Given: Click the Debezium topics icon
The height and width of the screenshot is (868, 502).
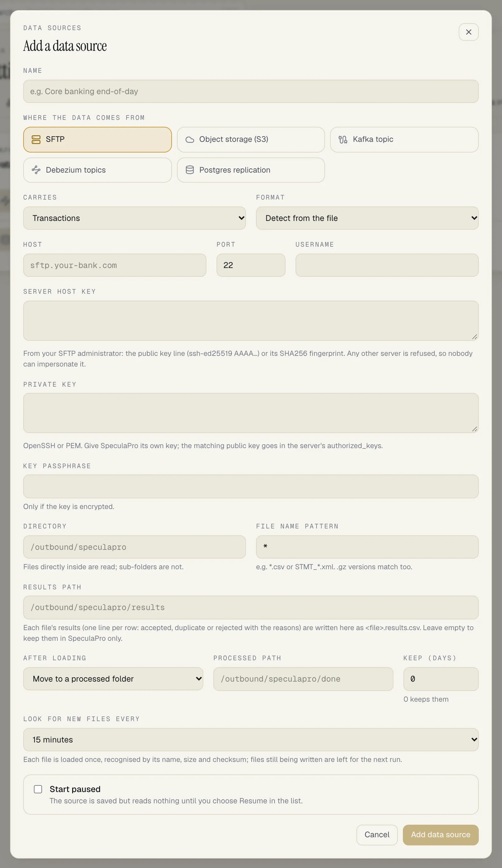Looking at the screenshot, I should (36, 170).
